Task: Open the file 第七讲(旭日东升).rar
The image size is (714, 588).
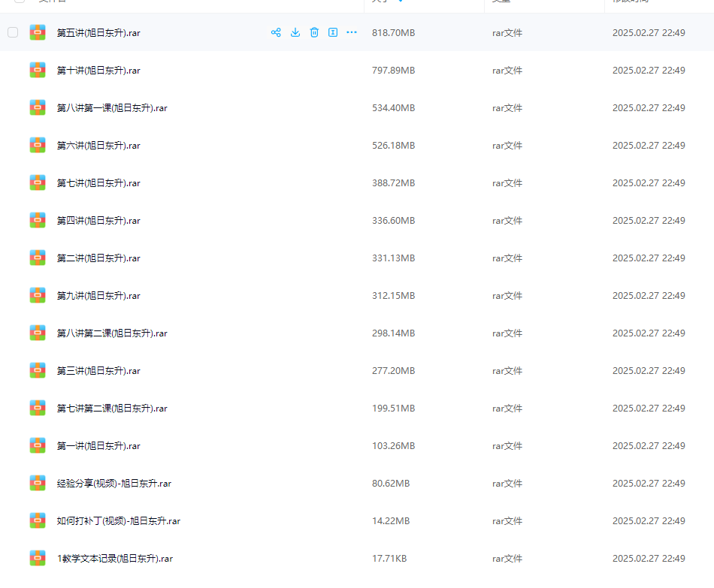Action: point(98,183)
